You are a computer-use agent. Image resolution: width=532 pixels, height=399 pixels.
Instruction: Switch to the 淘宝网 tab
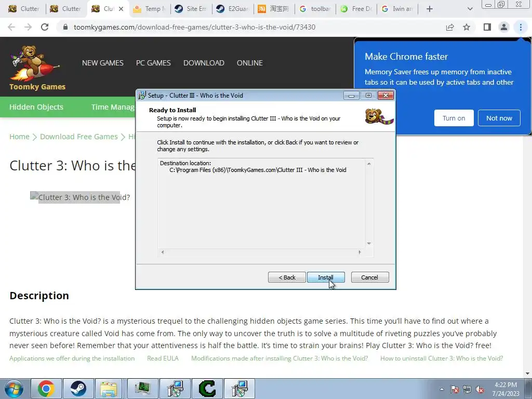274,9
